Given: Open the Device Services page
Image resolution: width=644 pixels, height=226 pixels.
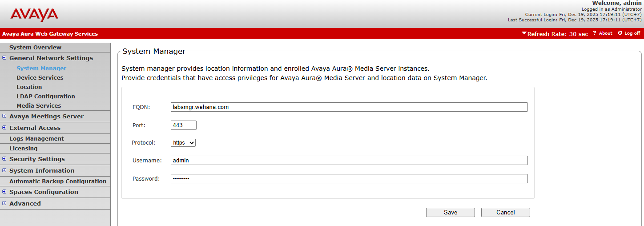Looking at the screenshot, I should pyautogui.click(x=40, y=77).
